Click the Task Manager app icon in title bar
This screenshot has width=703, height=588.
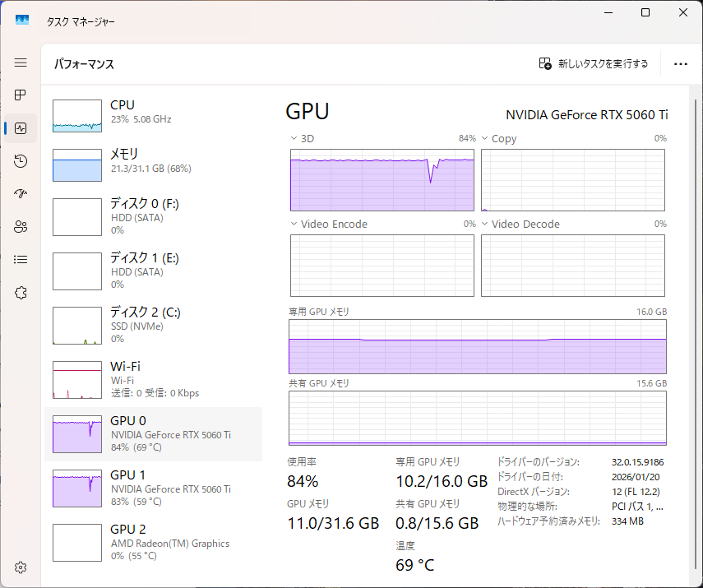[22, 20]
